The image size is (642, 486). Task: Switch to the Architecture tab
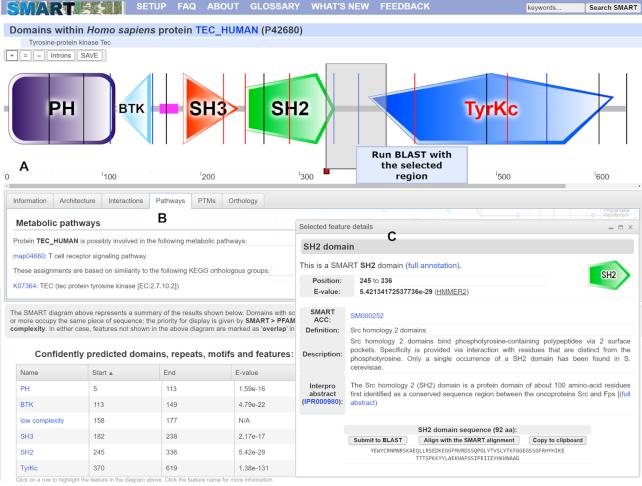[x=77, y=201]
